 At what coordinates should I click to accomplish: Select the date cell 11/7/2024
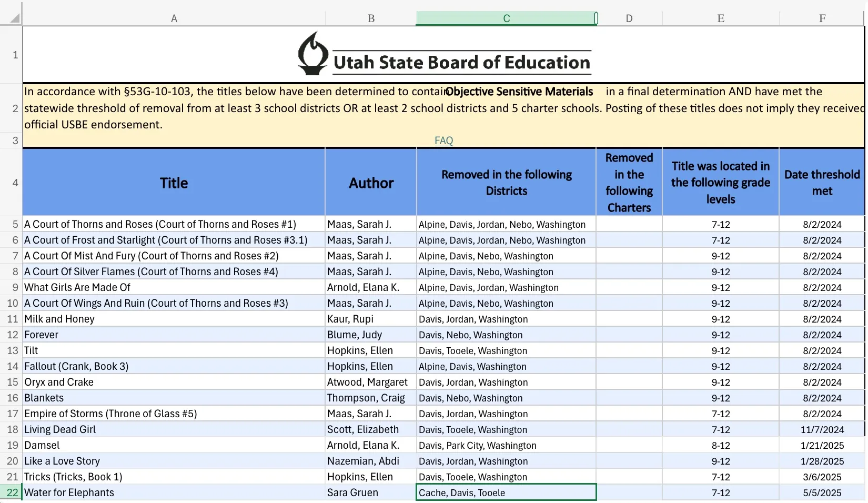(822, 429)
